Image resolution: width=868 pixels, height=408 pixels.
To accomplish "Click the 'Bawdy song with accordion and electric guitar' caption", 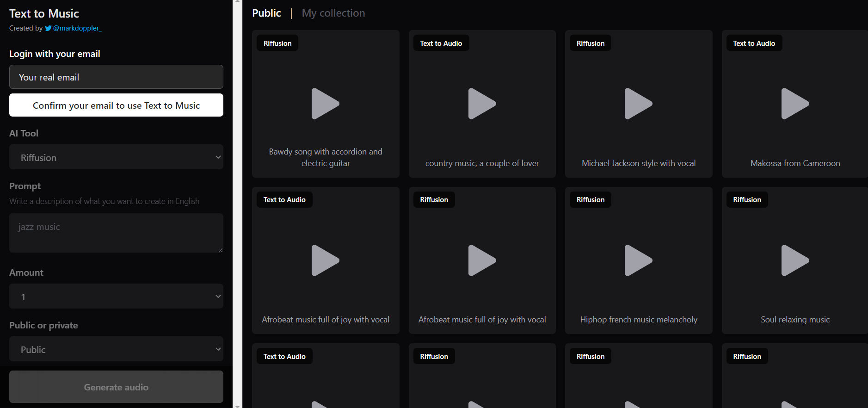I will [x=326, y=157].
